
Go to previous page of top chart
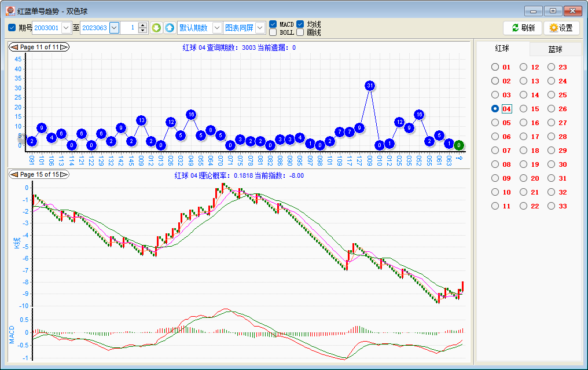[x=14, y=47]
